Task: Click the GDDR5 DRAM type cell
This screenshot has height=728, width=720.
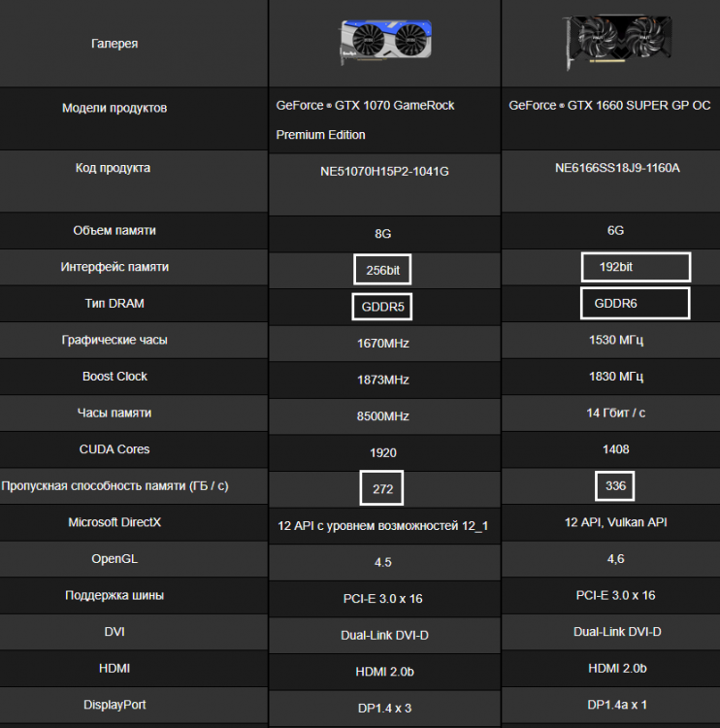Action: tap(382, 307)
